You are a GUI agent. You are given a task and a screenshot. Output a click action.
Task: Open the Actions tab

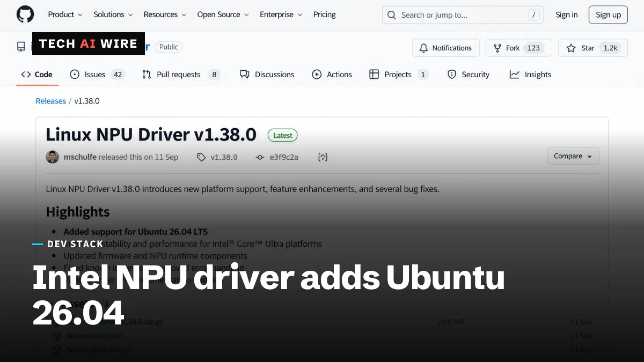tap(332, 75)
